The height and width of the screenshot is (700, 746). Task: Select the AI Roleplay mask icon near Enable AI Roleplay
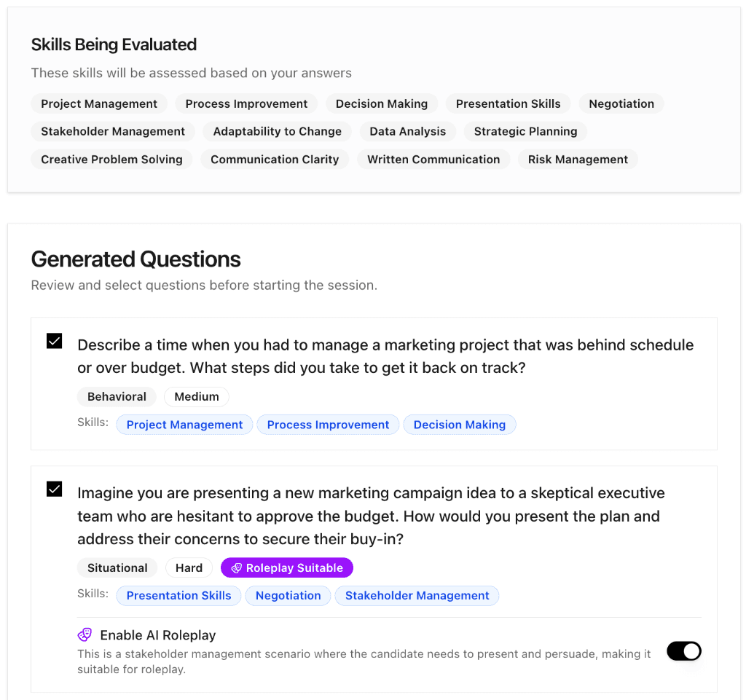pos(85,635)
